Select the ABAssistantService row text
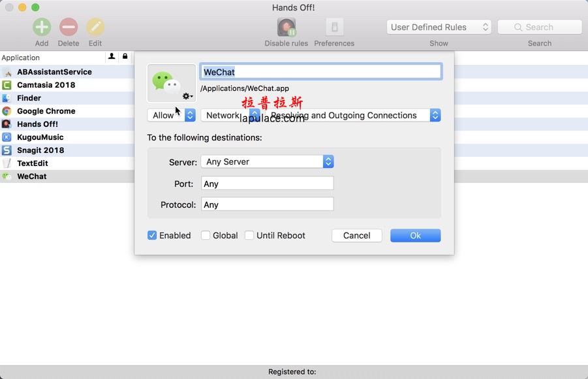The image size is (588, 379). (54, 72)
